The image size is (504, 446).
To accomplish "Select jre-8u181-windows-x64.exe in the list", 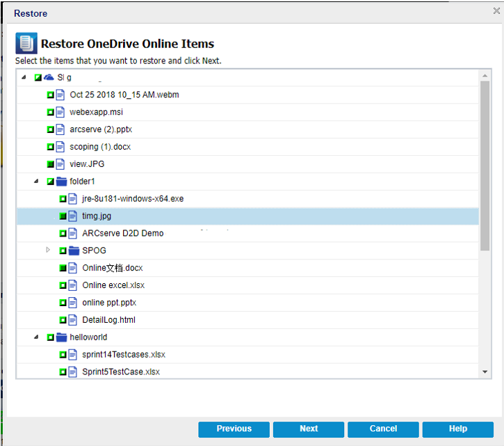I will pyautogui.click(x=132, y=199).
